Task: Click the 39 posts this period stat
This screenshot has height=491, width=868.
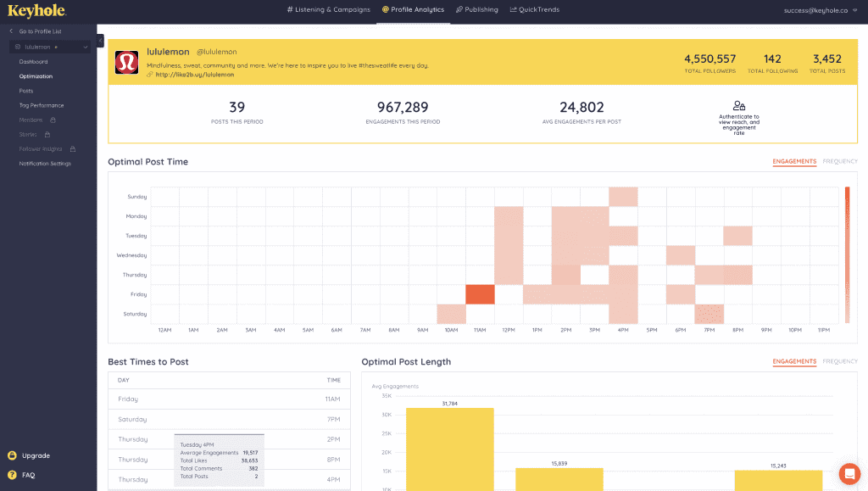Action: [237, 111]
